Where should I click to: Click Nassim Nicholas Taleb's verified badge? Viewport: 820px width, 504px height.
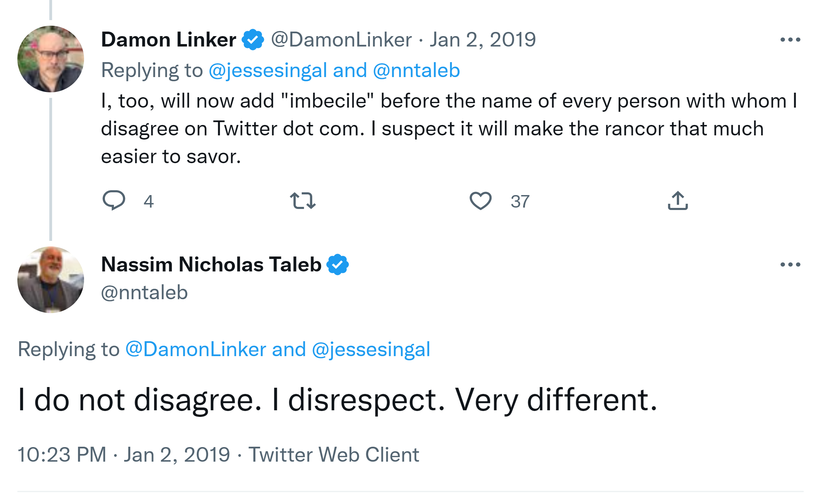click(x=338, y=264)
